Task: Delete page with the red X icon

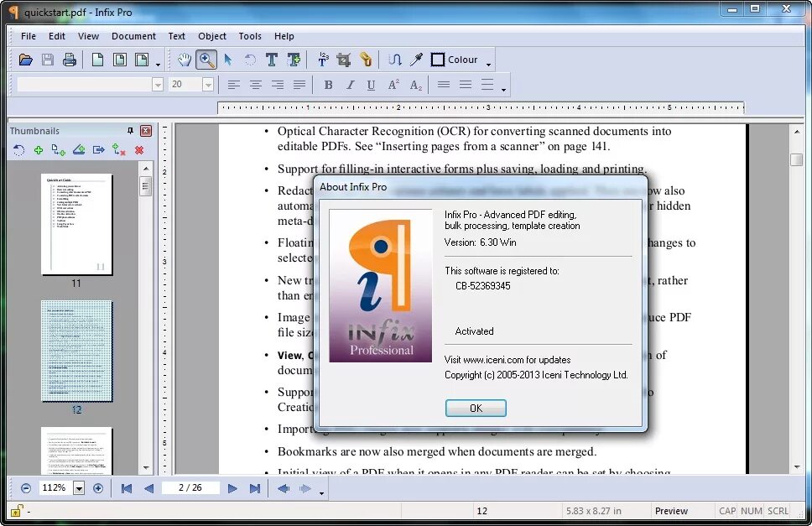Action: pyautogui.click(x=139, y=150)
